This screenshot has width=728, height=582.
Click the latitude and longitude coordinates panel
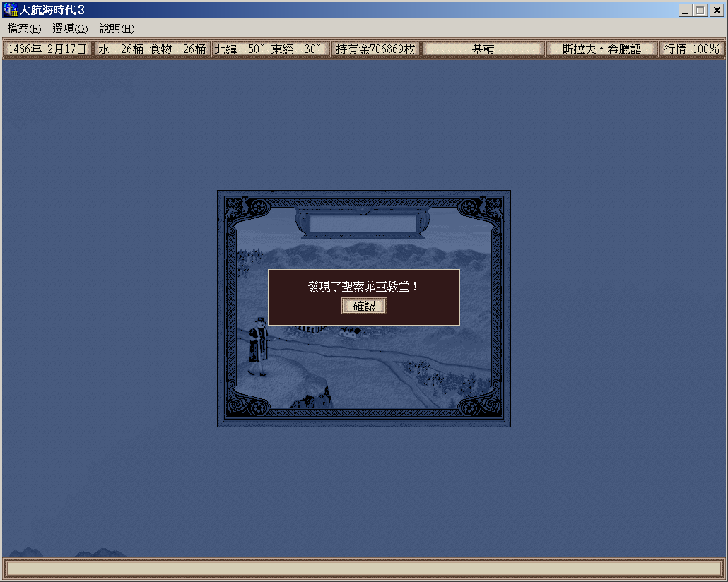[x=271, y=49]
